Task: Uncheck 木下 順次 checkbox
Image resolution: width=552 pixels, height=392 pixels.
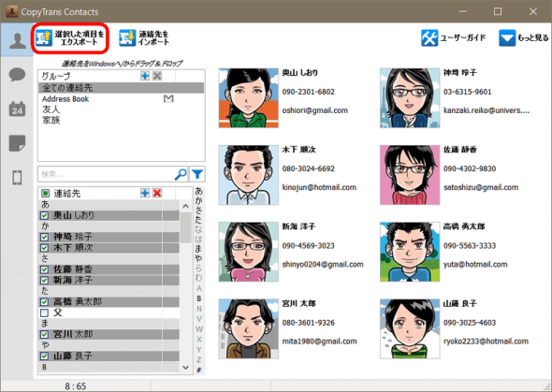Action: click(x=44, y=248)
